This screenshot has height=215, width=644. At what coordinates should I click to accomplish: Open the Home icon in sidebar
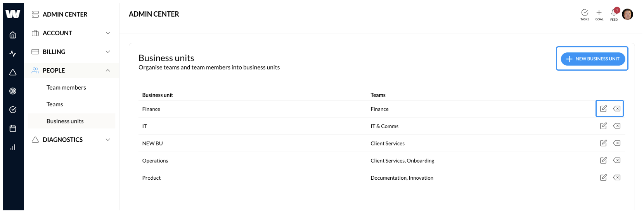(13, 35)
